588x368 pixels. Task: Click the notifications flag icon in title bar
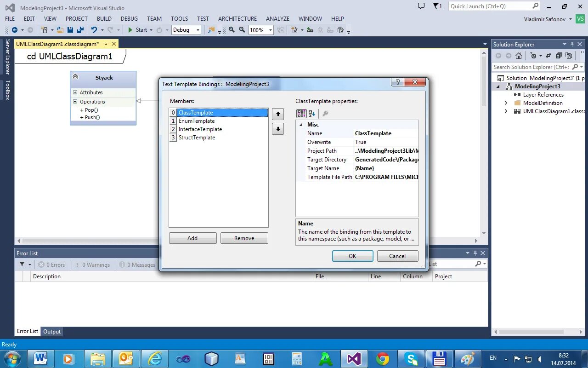click(436, 6)
